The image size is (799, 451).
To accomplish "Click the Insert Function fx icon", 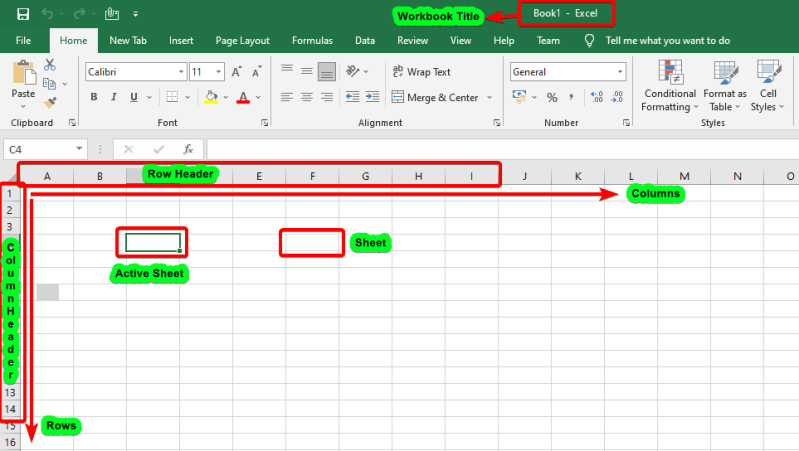I will 188,149.
